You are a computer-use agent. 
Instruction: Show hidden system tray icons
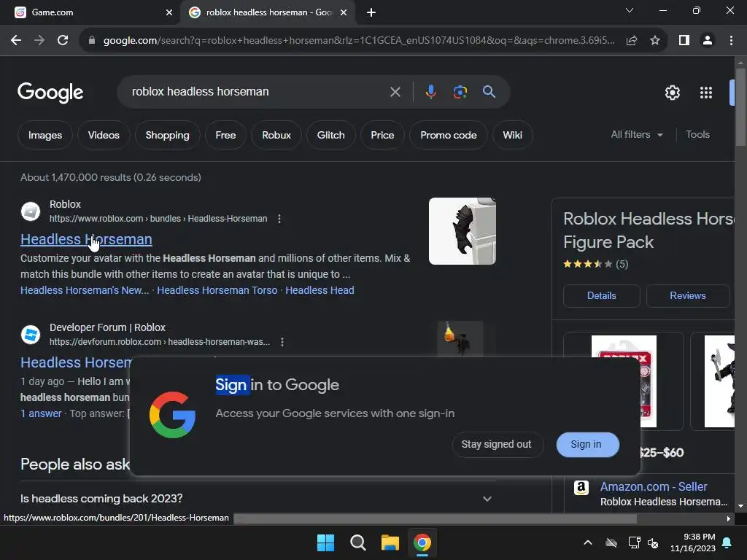click(588, 542)
